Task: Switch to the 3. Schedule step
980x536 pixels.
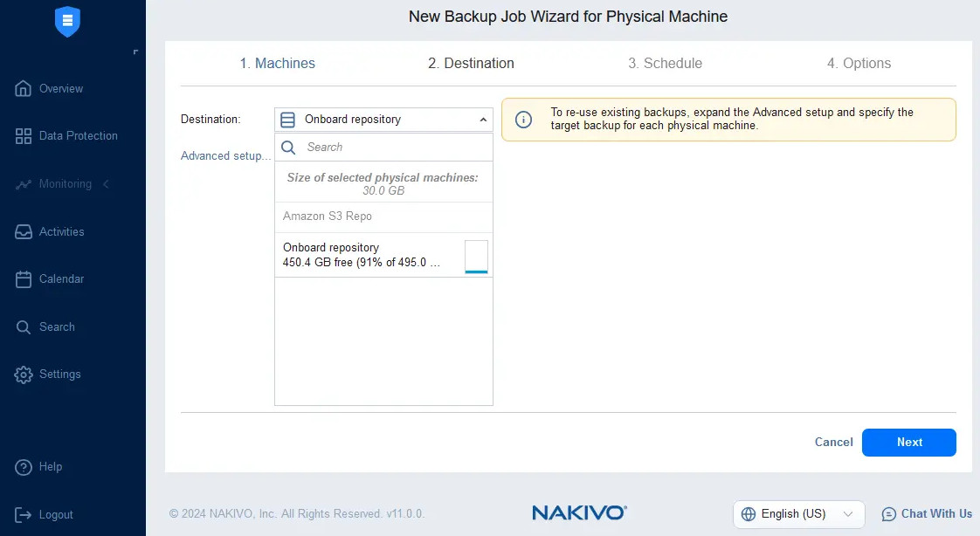Action: pos(665,63)
